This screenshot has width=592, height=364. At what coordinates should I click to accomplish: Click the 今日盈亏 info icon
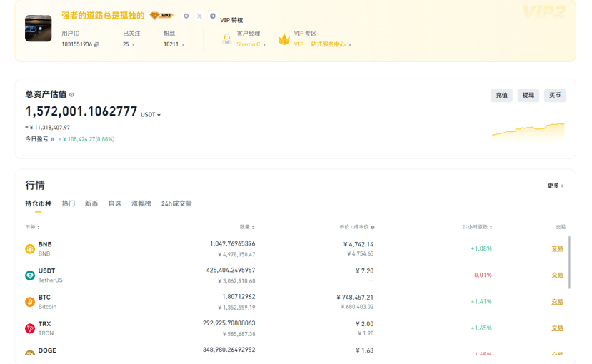pyautogui.click(x=52, y=140)
